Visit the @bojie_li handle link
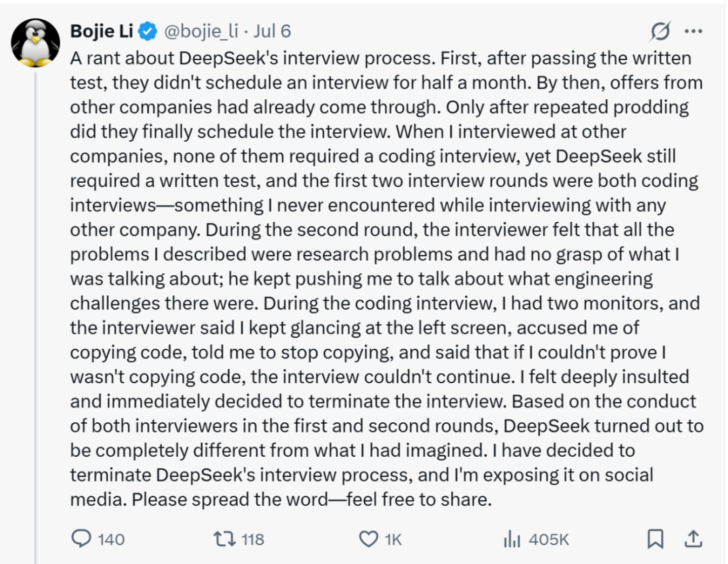 coord(201,31)
